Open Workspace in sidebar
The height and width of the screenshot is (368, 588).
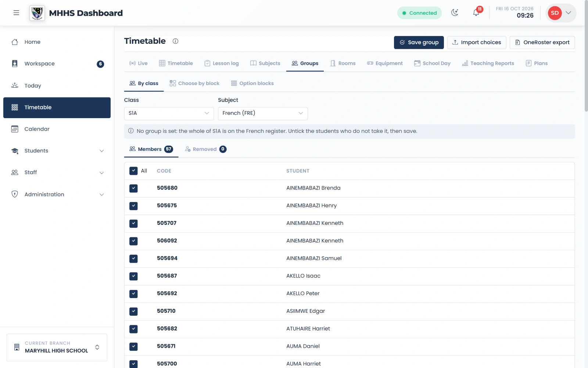tap(57, 64)
